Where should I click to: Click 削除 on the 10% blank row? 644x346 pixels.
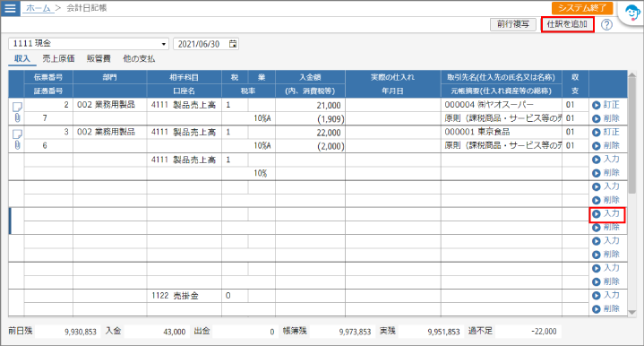pos(606,173)
